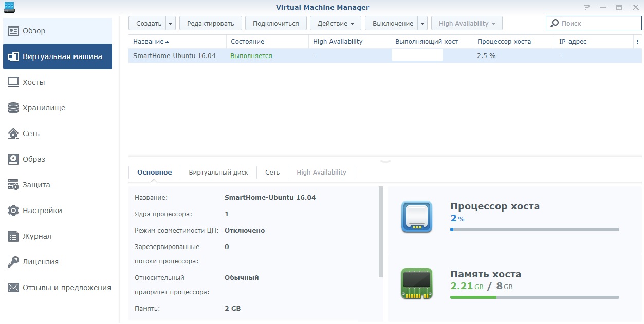Switch to the Виртуальный диск tab
This screenshot has height=324, width=644.
pos(218,172)
